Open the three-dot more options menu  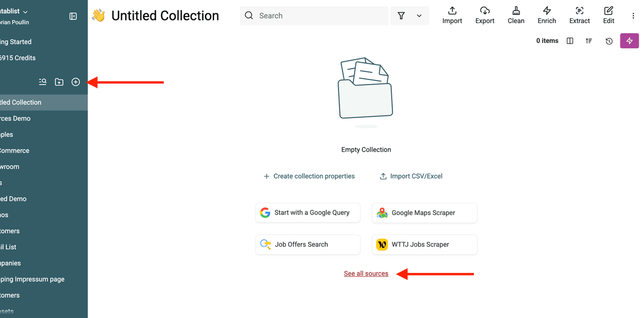click(x=633, y=16)
